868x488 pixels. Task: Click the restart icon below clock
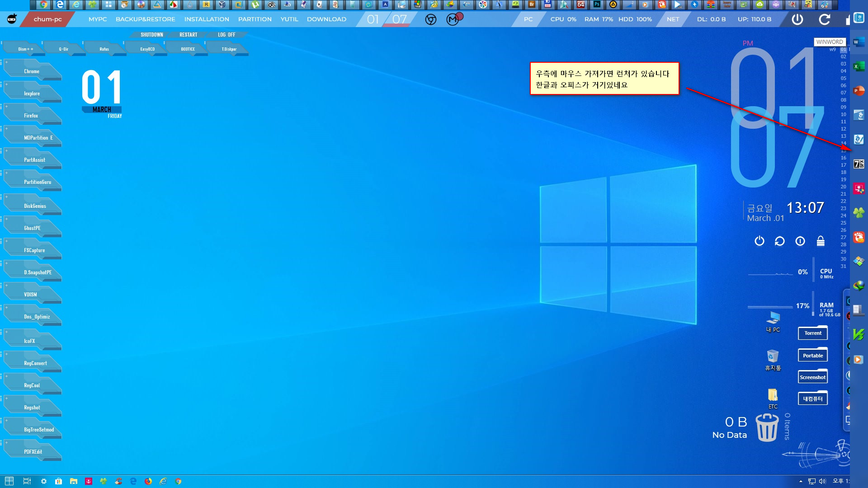tap(780, 241)
